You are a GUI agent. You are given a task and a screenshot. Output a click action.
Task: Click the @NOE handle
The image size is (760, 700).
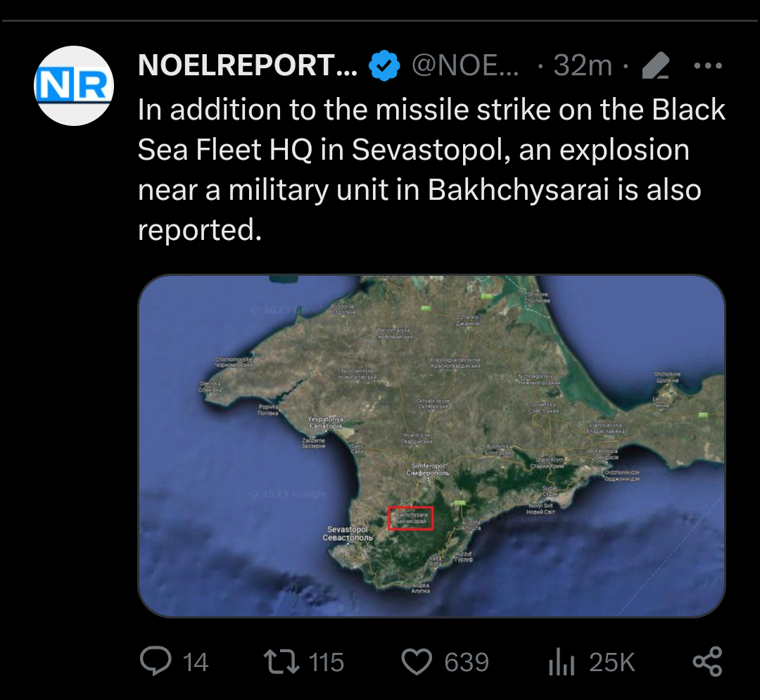[466, 66]
